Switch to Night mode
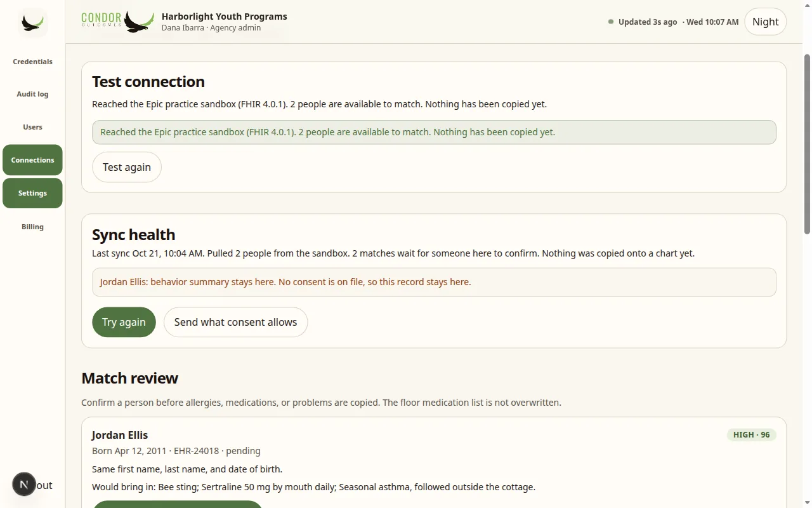Viewport: 812px width, 508px height. (765, 22)
